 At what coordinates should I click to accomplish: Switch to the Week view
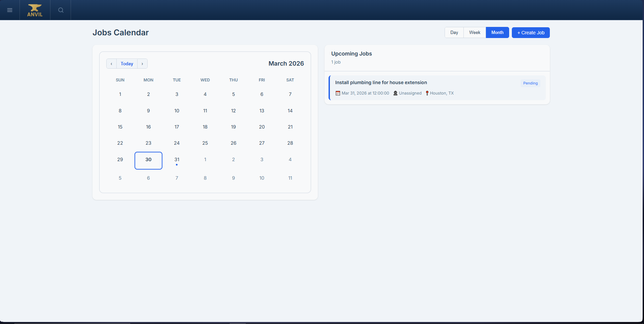(x=474, y=32)
